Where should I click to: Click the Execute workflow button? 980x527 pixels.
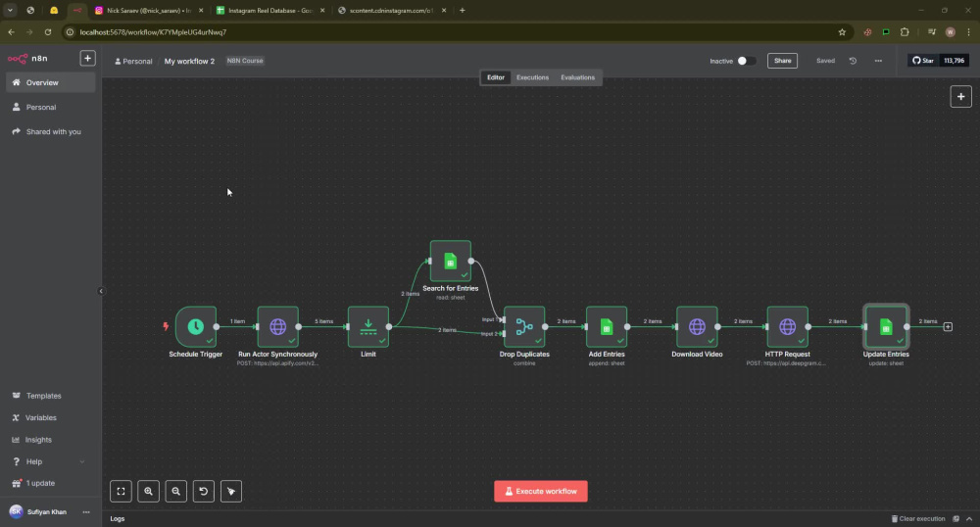[x=541, y=492]
